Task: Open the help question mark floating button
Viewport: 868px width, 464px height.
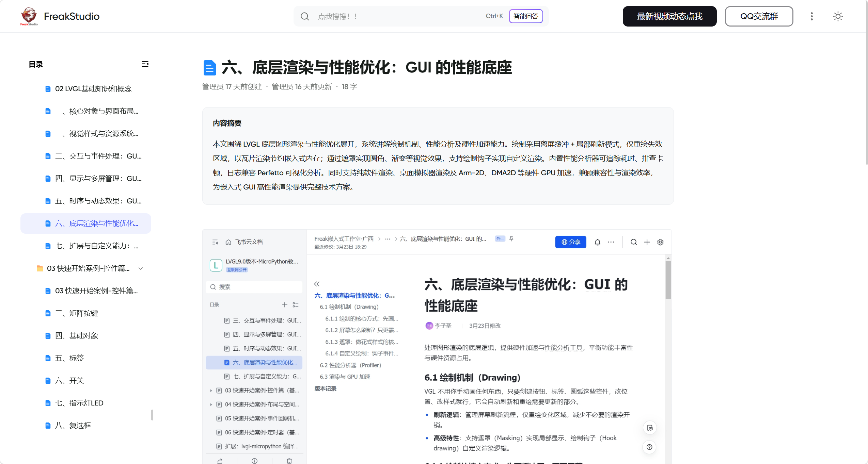Action: tap(649, 447)
